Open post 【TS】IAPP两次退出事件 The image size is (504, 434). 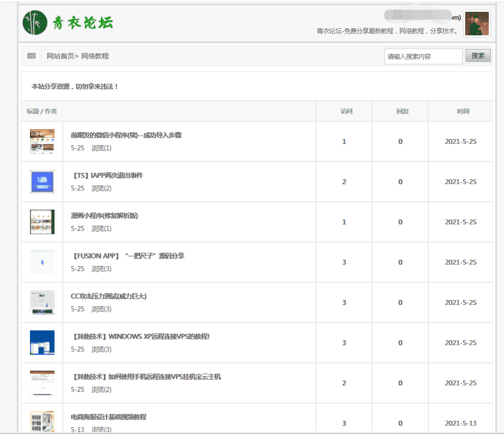click(x=107, y=175)
